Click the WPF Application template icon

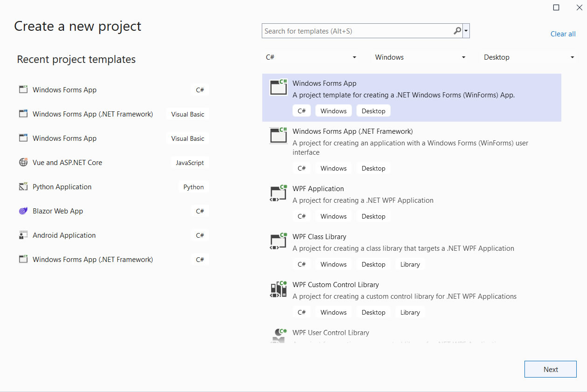279,193
